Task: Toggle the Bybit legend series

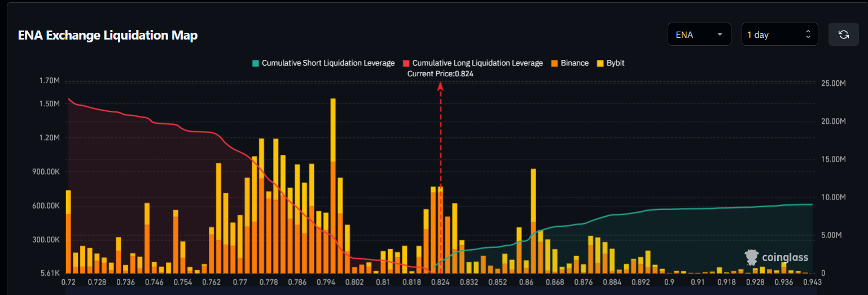Action: coord(610,63)
